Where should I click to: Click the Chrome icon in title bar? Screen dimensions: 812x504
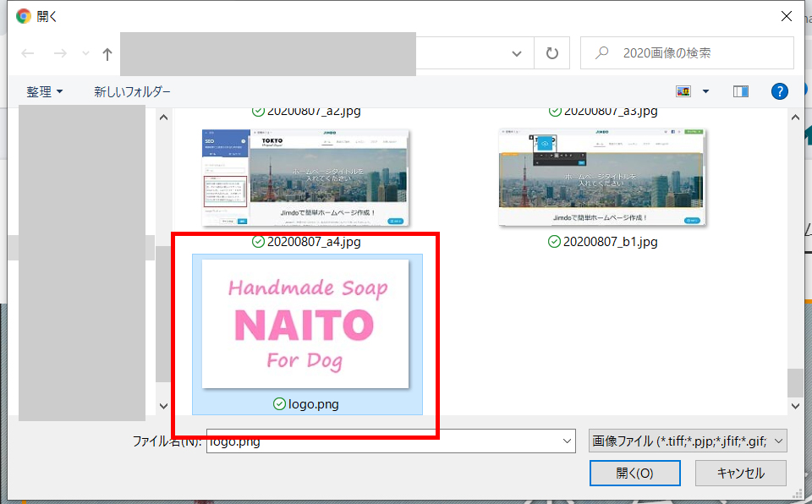click(x=23, y=16)
